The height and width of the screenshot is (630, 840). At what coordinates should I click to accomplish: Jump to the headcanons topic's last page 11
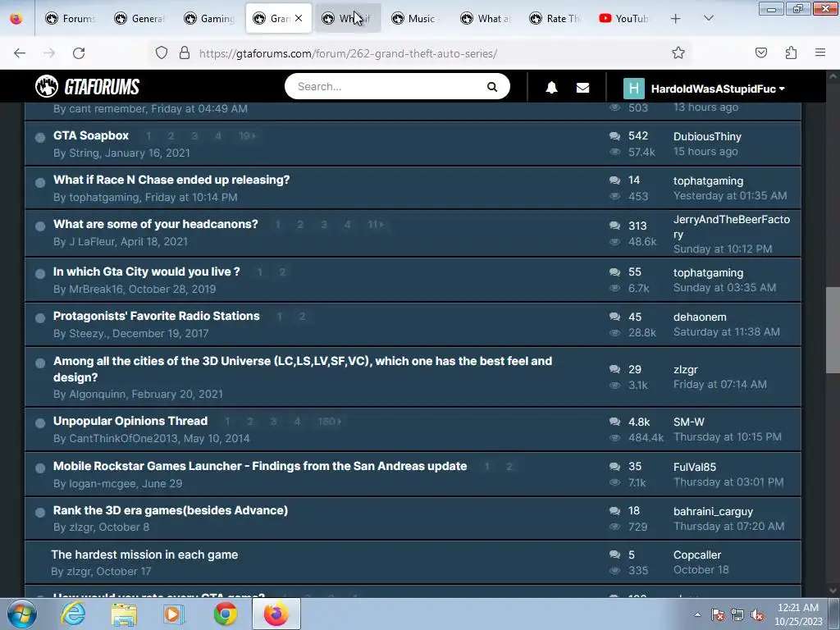click(376, 225)
